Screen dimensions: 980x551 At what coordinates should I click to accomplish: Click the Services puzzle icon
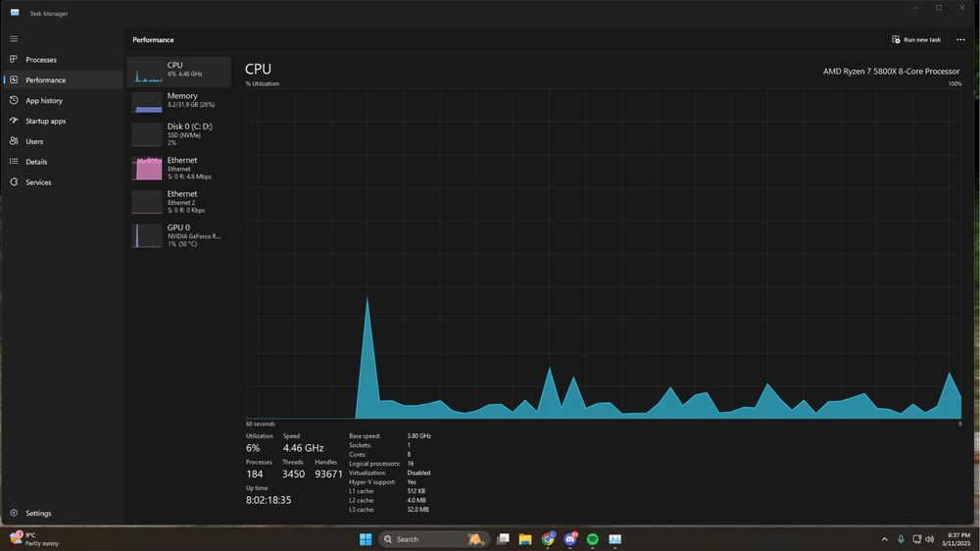14,182
